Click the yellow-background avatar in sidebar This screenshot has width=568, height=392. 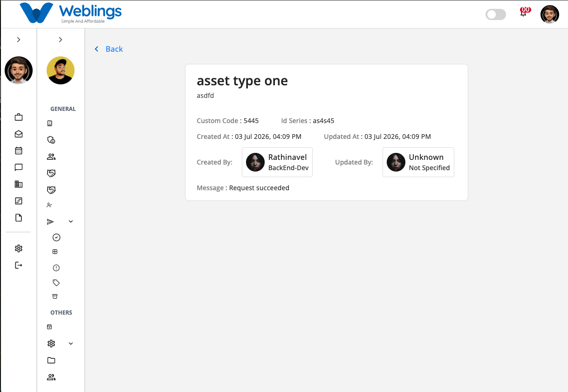(x=61, y=70)
